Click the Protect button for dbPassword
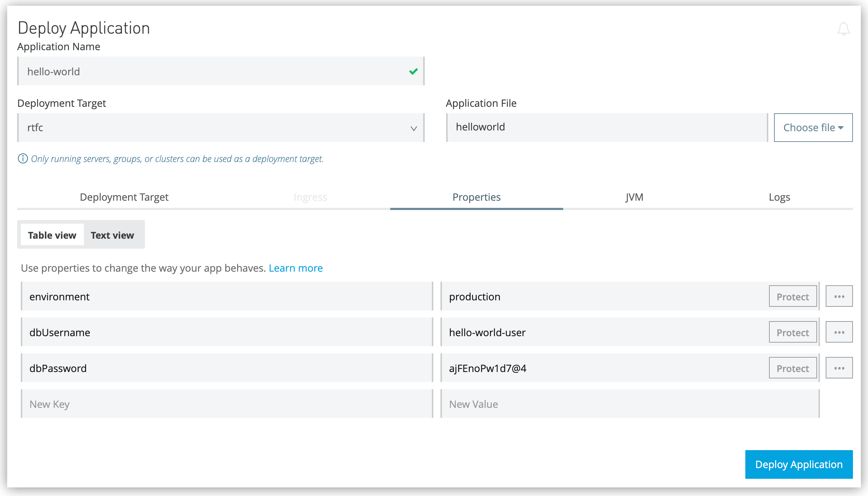Viewport: 868px width, 496px height. tap(792, 368)
